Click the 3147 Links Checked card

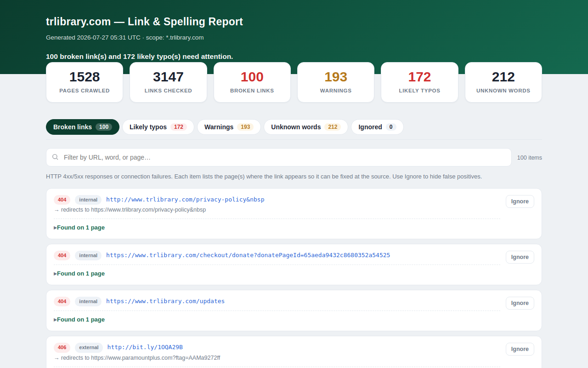pyautogui.click(x=168, y=82)
